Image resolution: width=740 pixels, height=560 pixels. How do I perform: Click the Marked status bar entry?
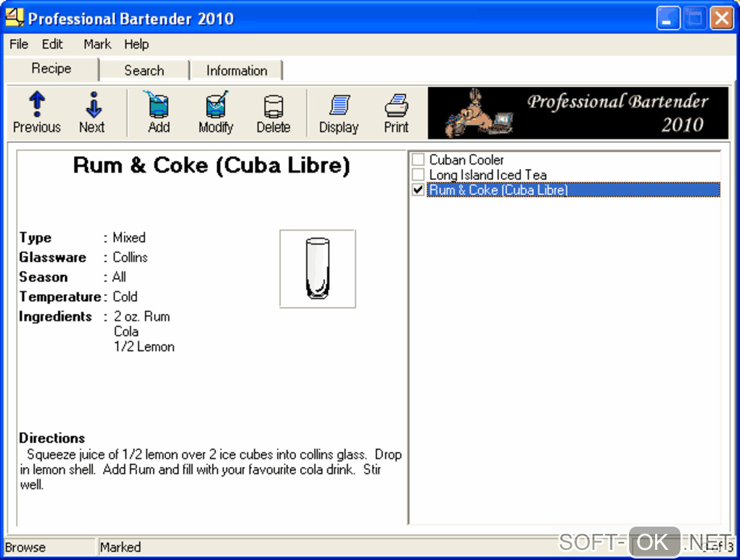click(120, 547)
